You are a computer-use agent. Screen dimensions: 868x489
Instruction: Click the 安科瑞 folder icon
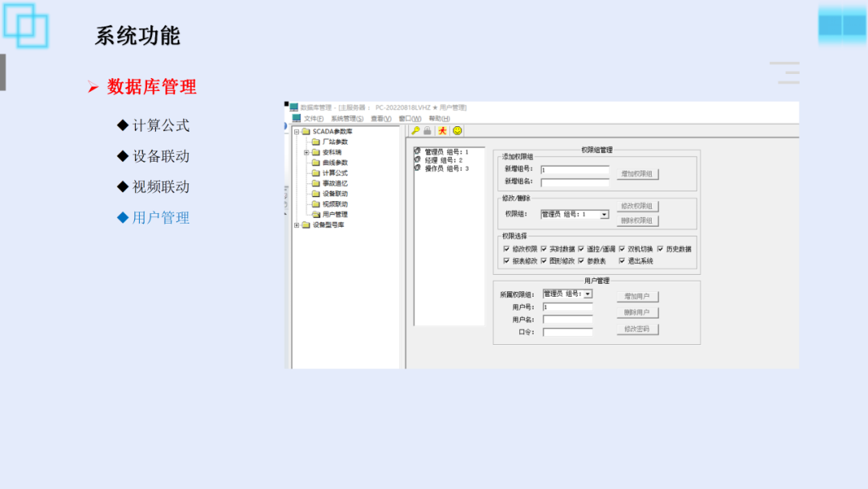[x=316, y=152]
